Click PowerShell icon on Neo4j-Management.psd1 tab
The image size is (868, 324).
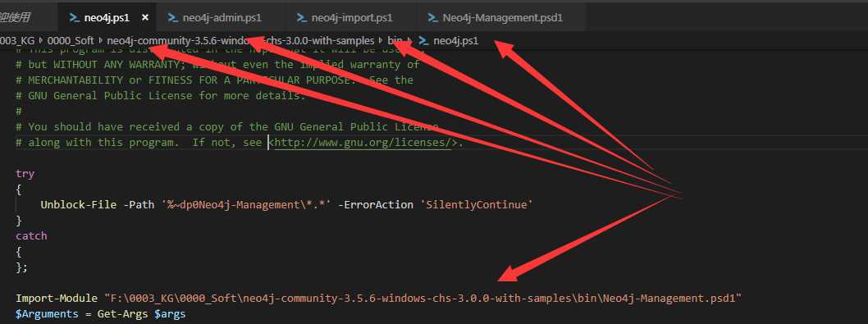click(432, 18)
